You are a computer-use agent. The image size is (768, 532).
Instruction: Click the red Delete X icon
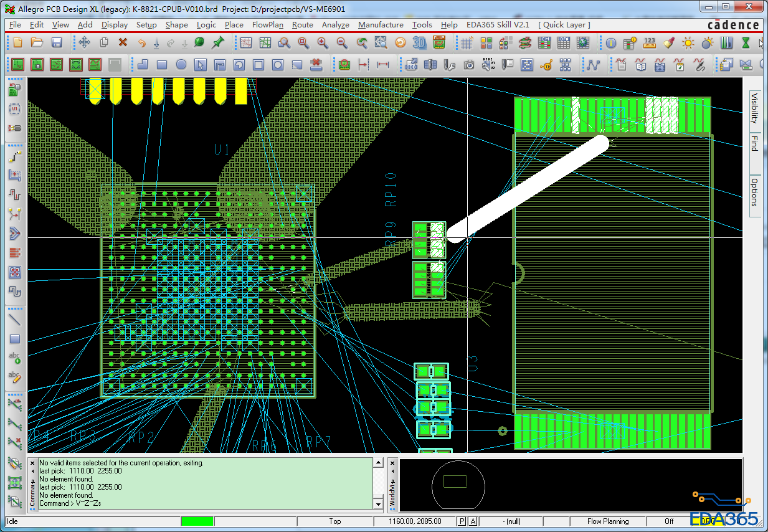coord(123,43)
